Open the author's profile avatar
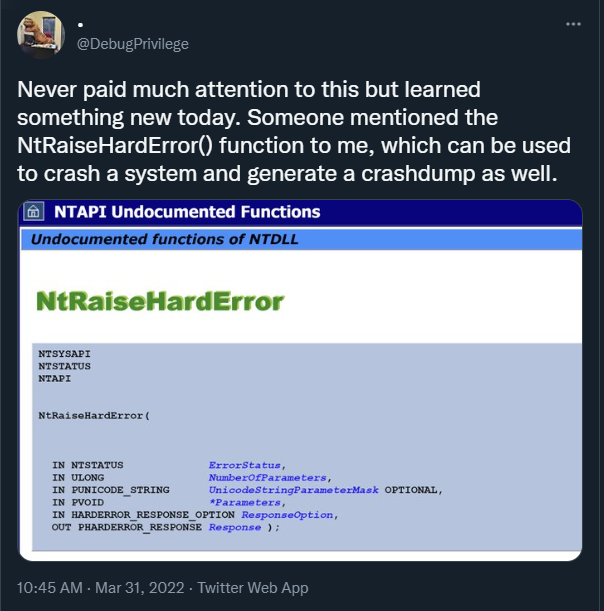604x611 pixels. (x=41, y=37)
